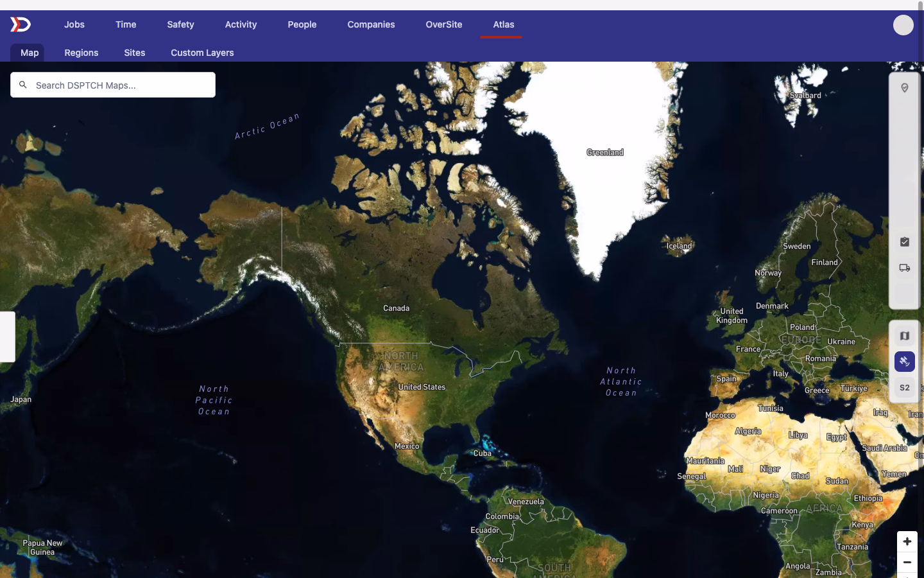Click the United States map label
The width and height of the screenshot is (924, 578).
coord(422,387)
